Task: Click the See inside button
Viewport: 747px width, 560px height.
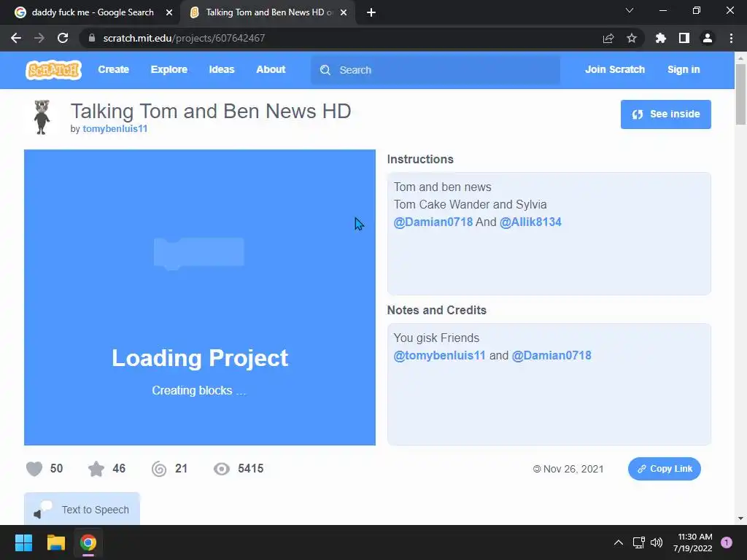Action: click(665, 114)
